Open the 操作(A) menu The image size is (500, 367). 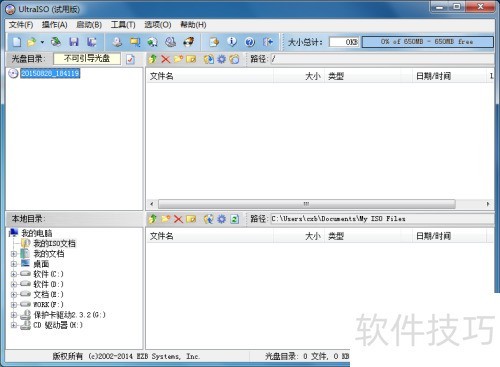[x=55, y=25]
